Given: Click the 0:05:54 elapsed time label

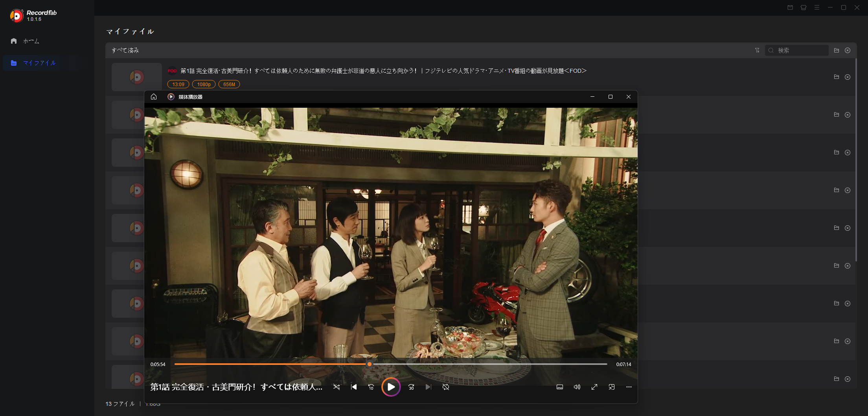Looking at the screenshot, I should click(x=158, y=364).
